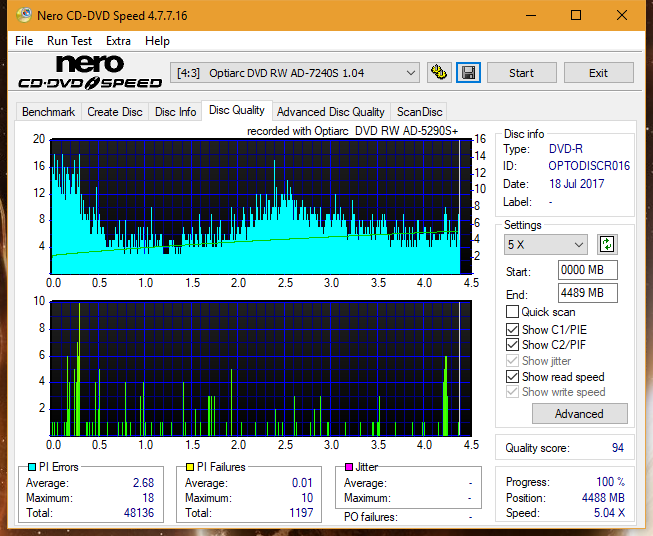The height and width of the screenshot is (536, 653).
Task: Maximize the Nero CD-DVD Speed window
Action: click(576, 15)
